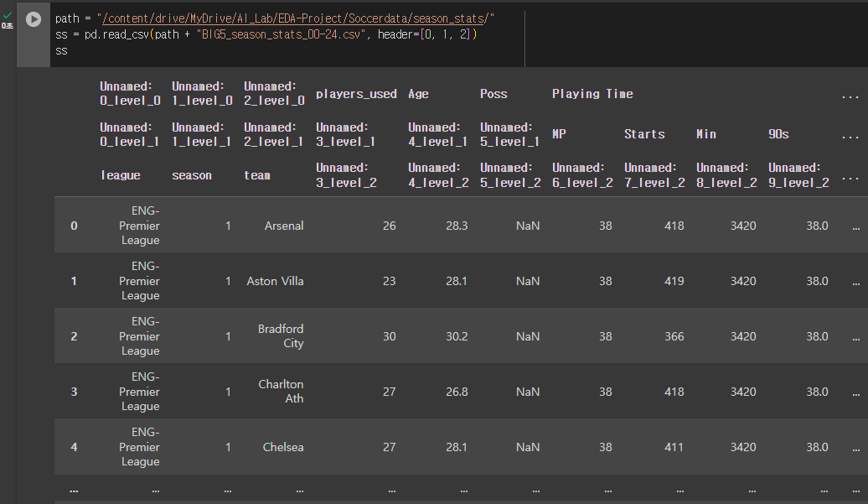Select the Chelsea team cell
Screen dimensions: 868x504
283,447
